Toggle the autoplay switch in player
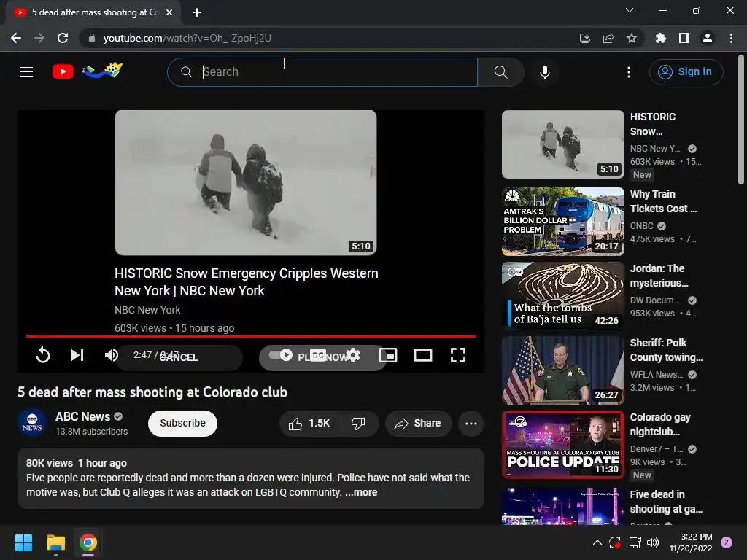747x560 pixels. pos(281,355)
